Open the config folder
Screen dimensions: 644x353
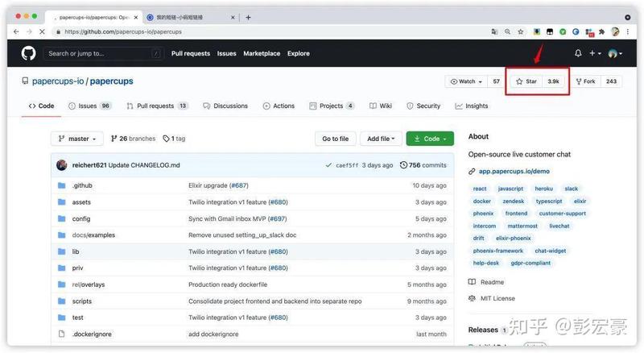(x=81, y=218)
